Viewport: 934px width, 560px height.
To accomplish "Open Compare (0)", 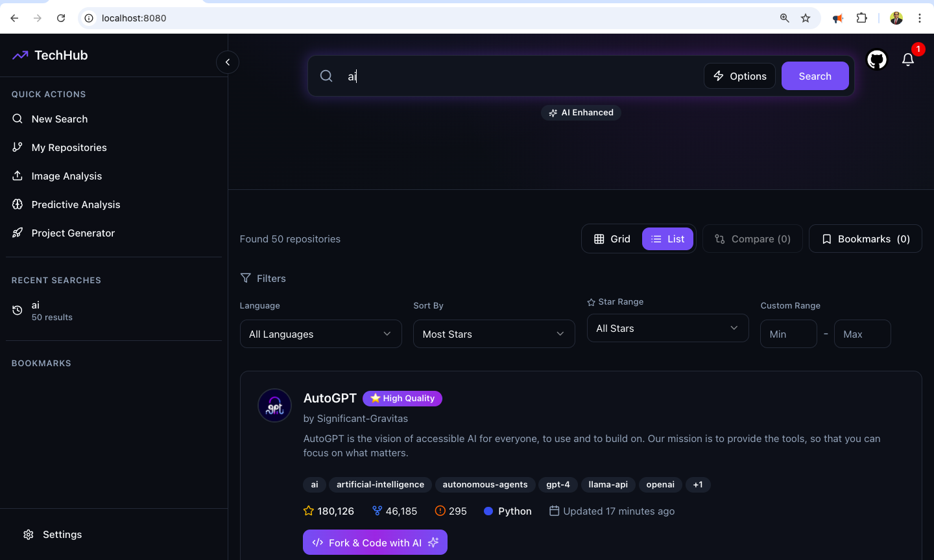I will coord(752,239).
